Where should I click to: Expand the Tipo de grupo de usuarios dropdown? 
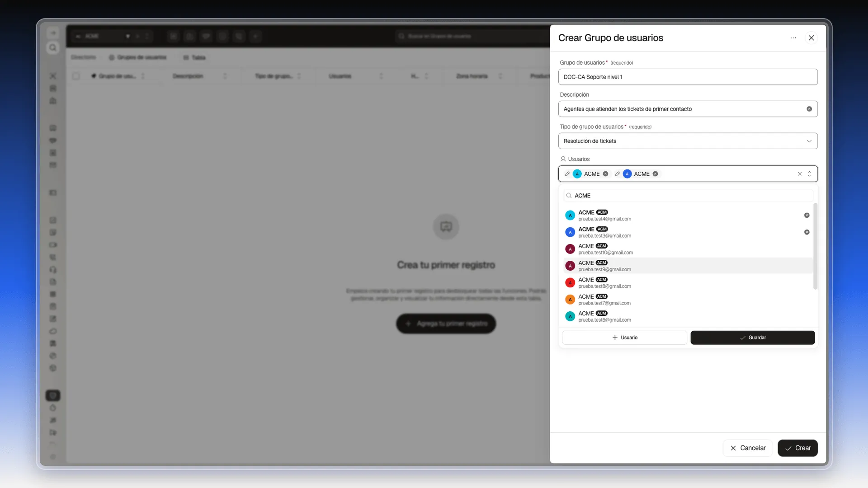click(x=688, y=141)
